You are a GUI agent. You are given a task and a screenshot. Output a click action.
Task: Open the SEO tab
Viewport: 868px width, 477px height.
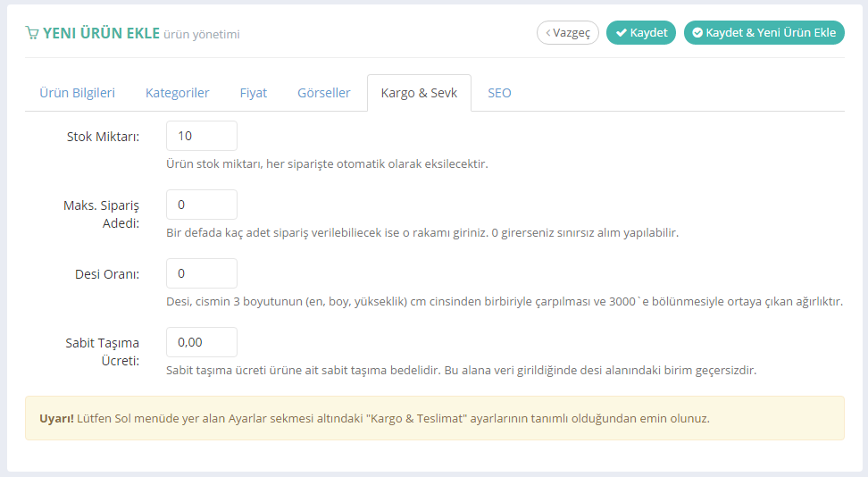(x=499, y=93)
